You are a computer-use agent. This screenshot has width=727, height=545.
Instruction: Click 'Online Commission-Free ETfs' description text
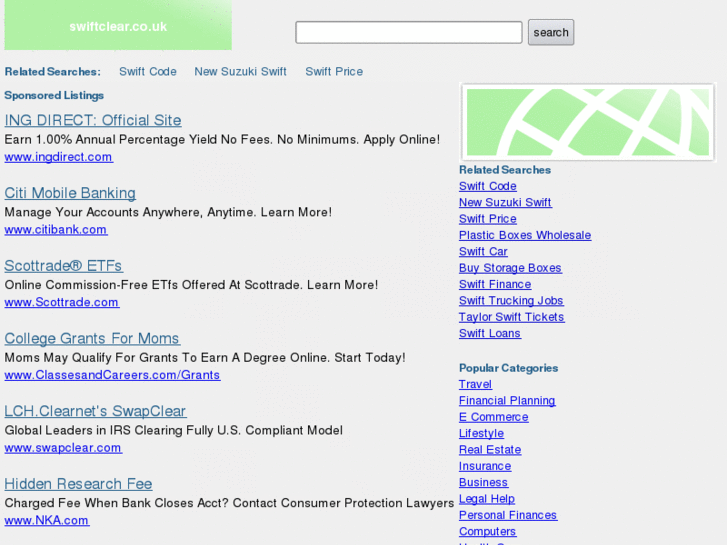point(191,285)
